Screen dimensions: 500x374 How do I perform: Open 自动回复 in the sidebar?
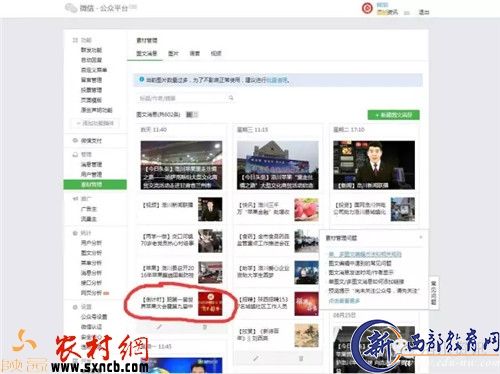pos(91,60)
